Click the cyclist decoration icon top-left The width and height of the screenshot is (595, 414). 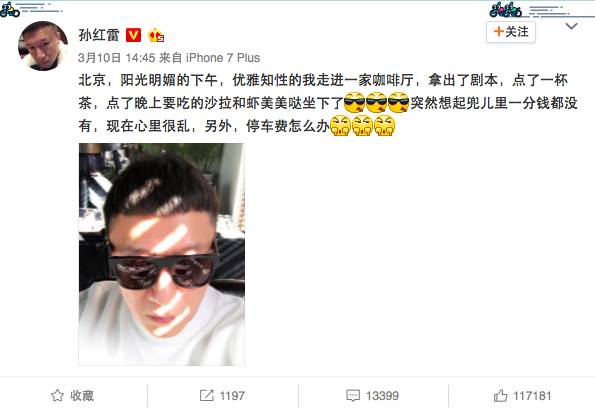point(9,9)
